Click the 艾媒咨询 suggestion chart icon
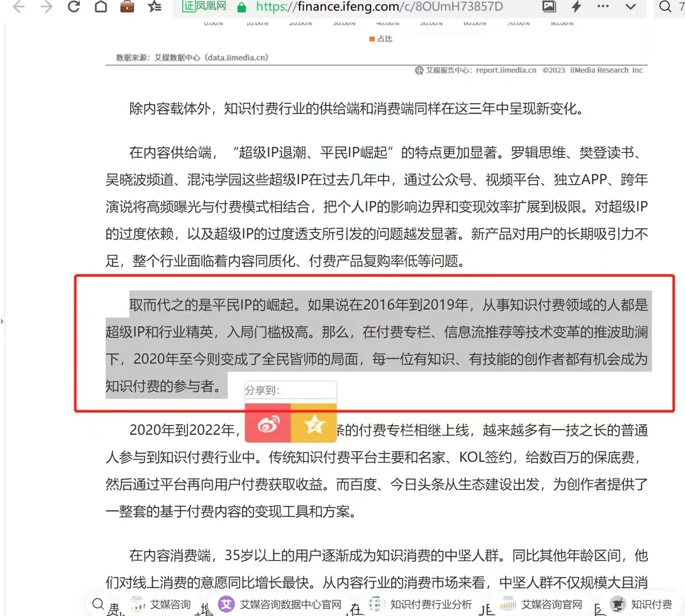685x616 pixels. [x=138, y=604]
